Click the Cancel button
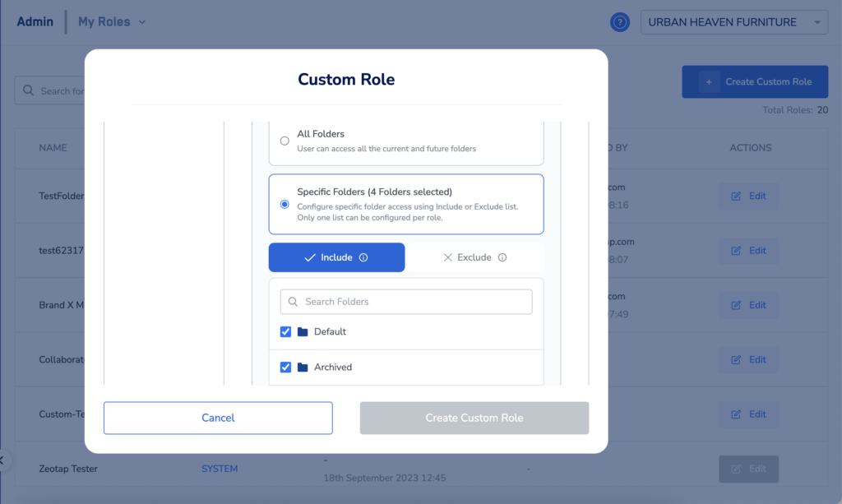 [218, 418]
